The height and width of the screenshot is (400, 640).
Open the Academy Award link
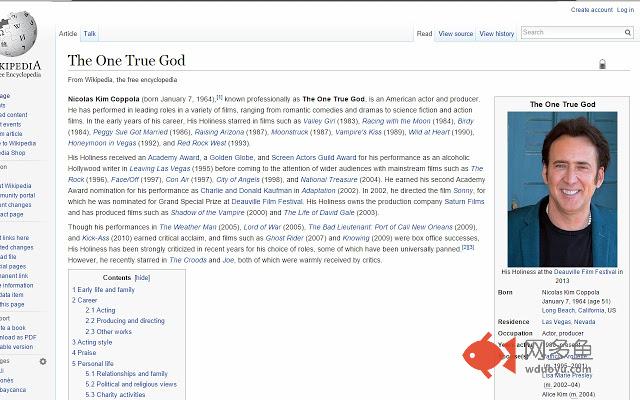[173, 158]
